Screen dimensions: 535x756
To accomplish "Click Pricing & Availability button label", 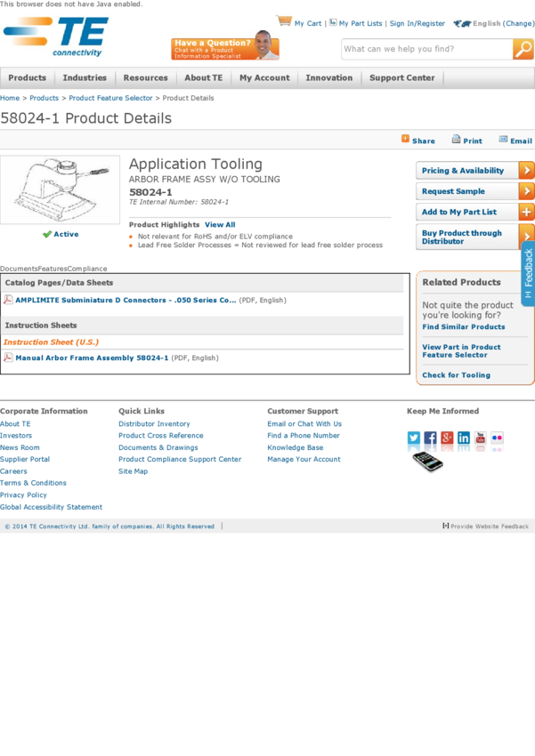I will tap(463, 170).
